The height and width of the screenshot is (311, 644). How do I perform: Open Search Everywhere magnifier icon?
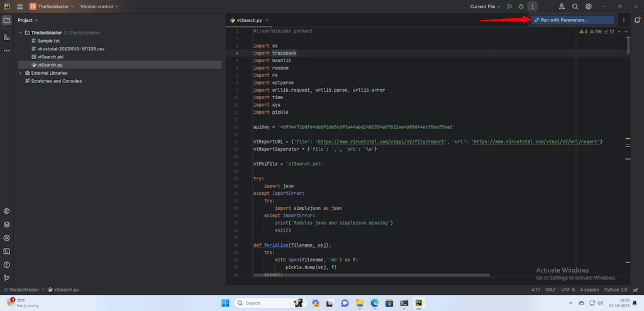(x=575, y=6)
